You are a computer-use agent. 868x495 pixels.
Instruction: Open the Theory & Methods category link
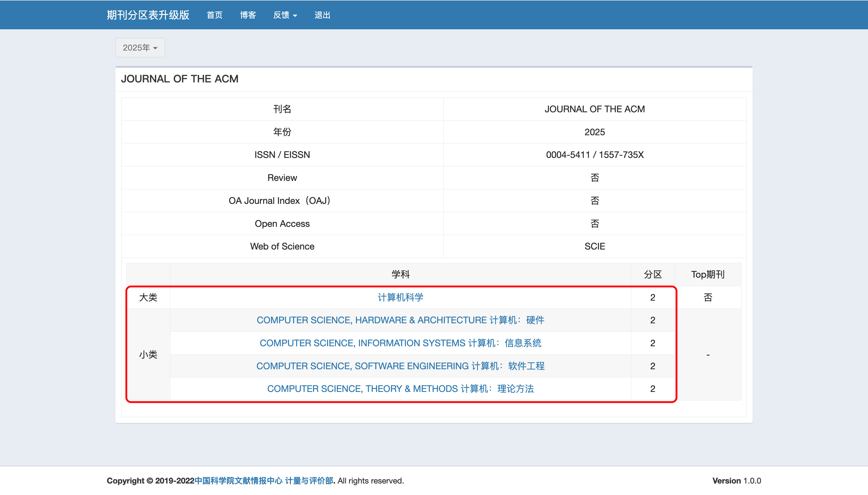(400, 389)
